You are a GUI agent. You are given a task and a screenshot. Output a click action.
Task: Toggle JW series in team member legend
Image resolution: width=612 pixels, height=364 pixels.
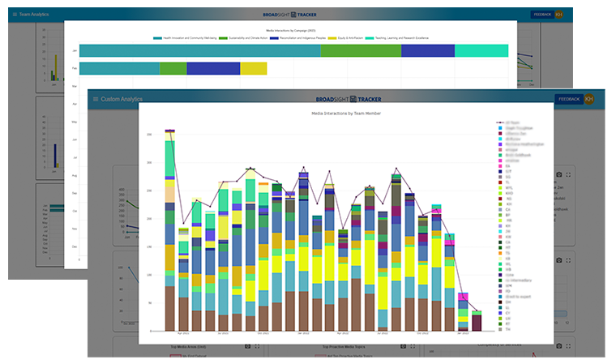coord(504,232)
